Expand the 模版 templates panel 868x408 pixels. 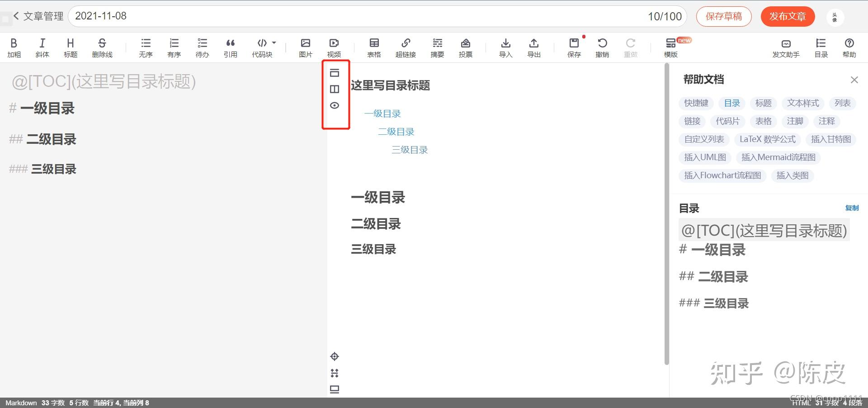click(670, 47)
